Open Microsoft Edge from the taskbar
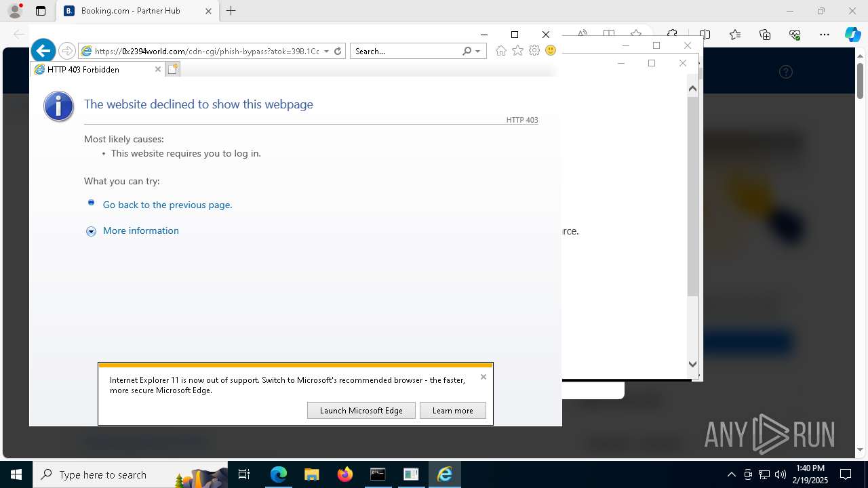 [279, 474]
